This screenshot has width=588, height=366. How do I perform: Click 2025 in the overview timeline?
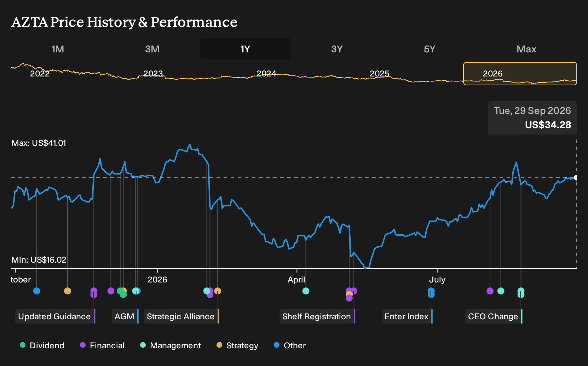pyautogui.click(x=379, y=74)
